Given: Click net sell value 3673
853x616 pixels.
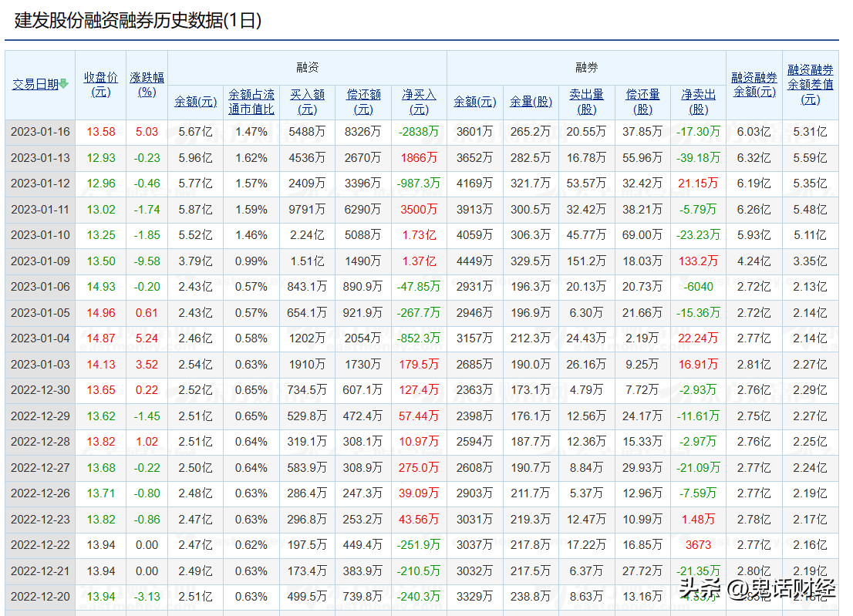Looking at the screenshot, I should pos(699,545).
